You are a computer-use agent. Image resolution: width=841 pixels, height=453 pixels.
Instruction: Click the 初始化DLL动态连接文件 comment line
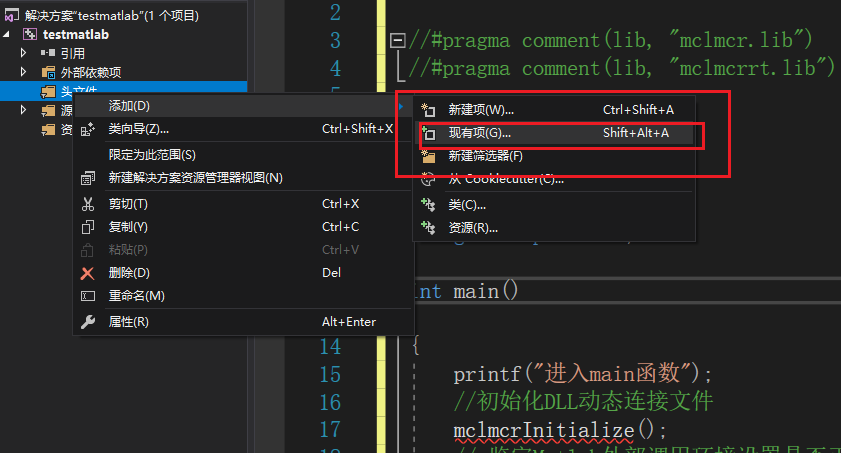coord(584,402)
